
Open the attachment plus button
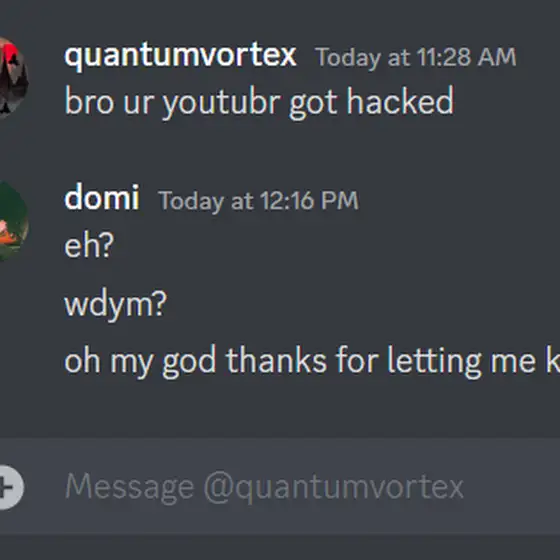pyautogui.click(x=9, y=487)
